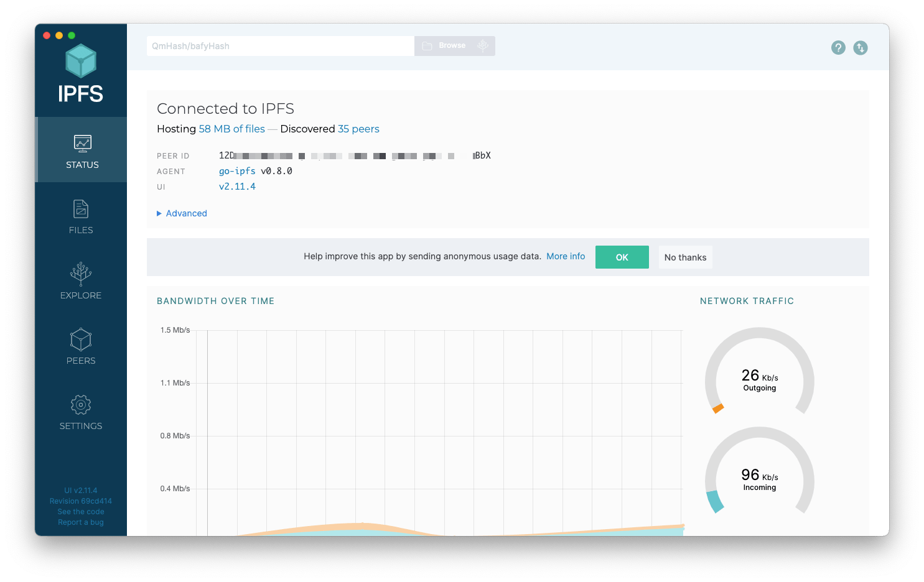Open the 58 MB of files link
The image size is (924, 582).
231,129
